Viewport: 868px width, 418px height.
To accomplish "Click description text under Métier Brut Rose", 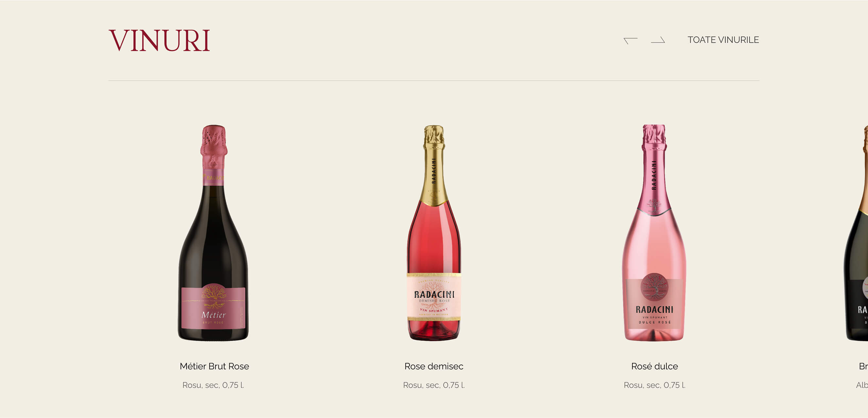I will tap(213, 385).
